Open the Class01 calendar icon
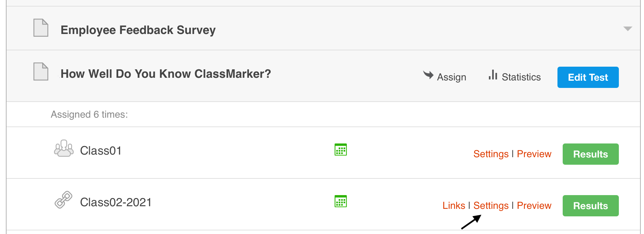The image size is (644, 234). point(341,150)
